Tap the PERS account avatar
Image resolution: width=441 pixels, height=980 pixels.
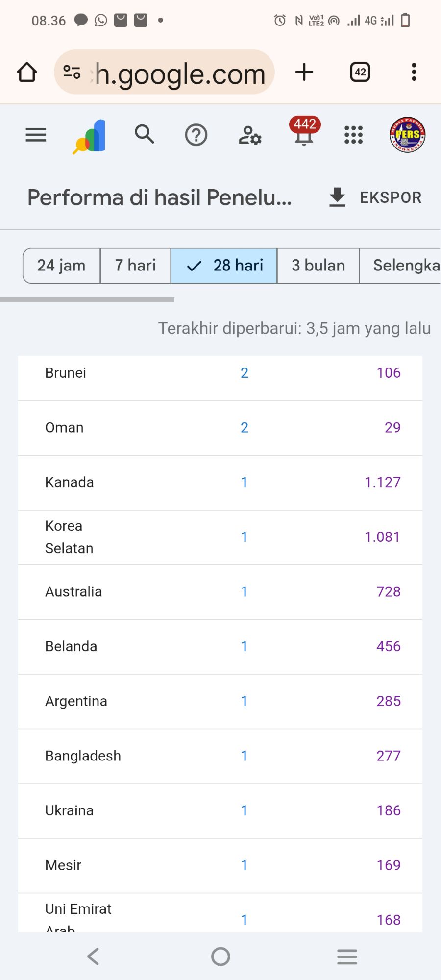pyautogui.click(x=407, y=135)
